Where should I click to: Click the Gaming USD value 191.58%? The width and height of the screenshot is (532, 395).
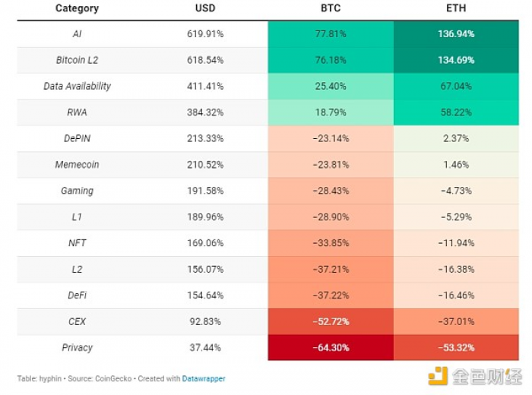205,191
